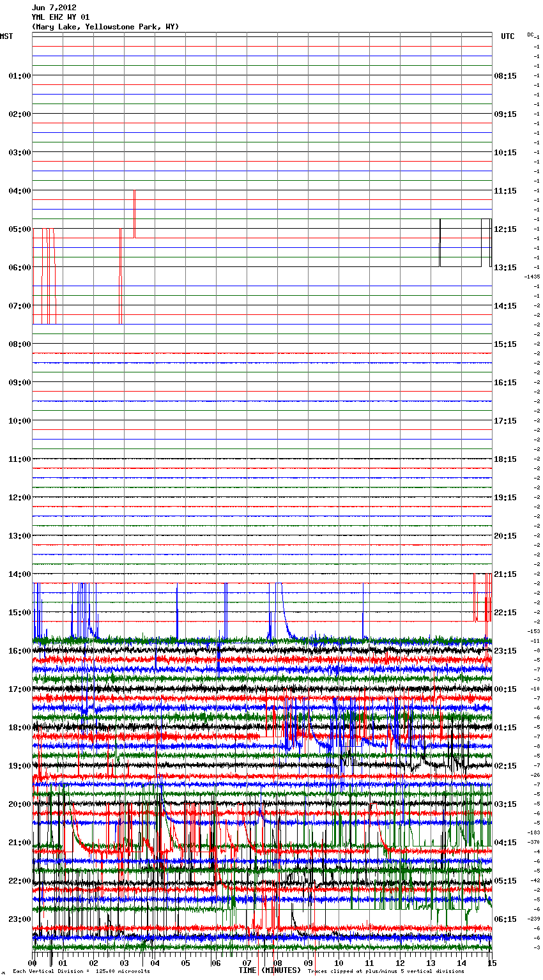Viewport: 543px width, 980px height.
Task: Click the UTC time label '02:15'
Action: (505, 766)
